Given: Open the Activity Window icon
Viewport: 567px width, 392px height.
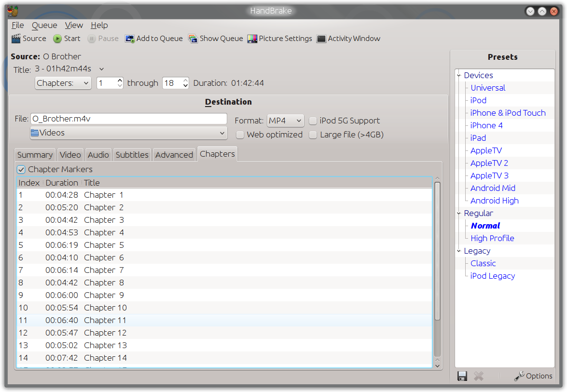Looking at the screenshot, I should (321, 39).
